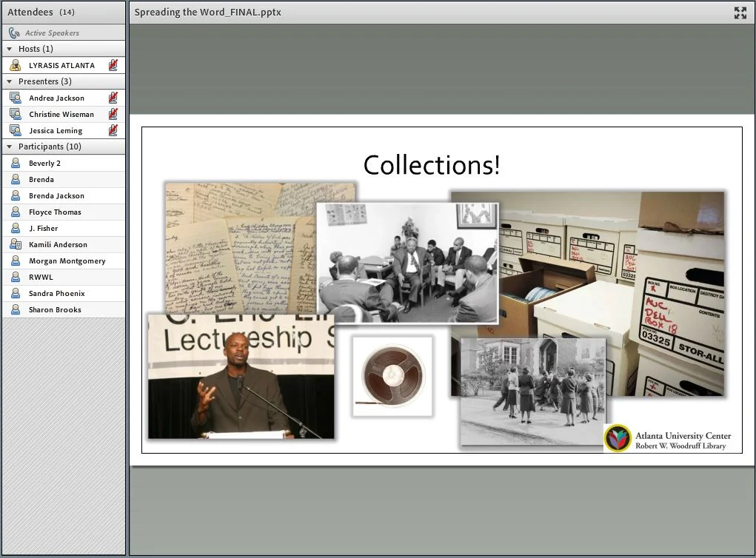Click the Active Speakers telephone icon
Screen dimensions: 756x558
tap(13, 33)
